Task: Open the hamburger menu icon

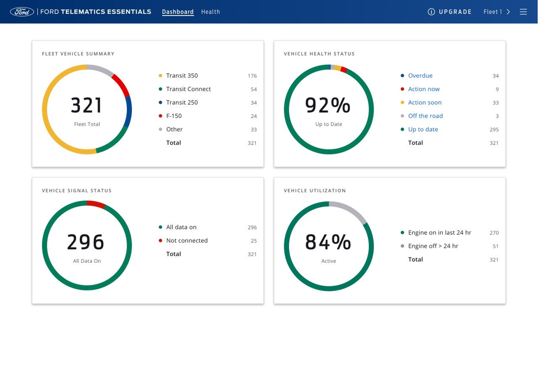Action: (x=523, y=12)
